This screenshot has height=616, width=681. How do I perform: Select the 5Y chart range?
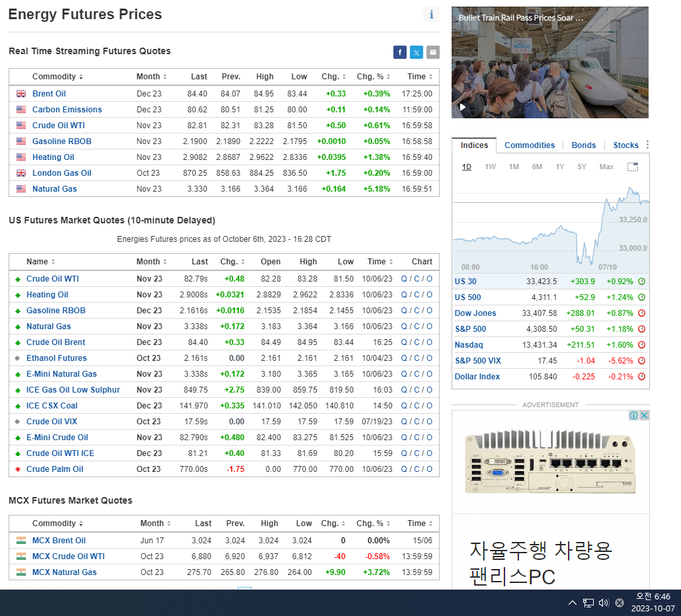582,167
